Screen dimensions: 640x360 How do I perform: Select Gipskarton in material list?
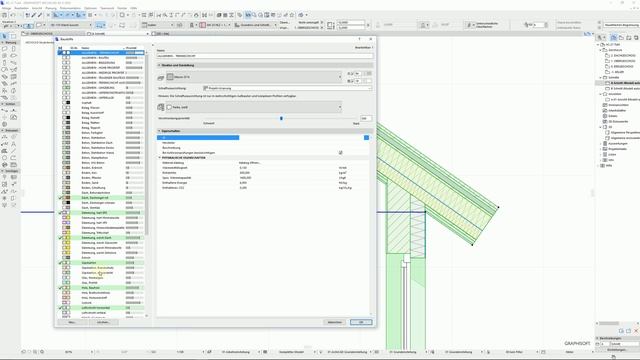point(101,263)
